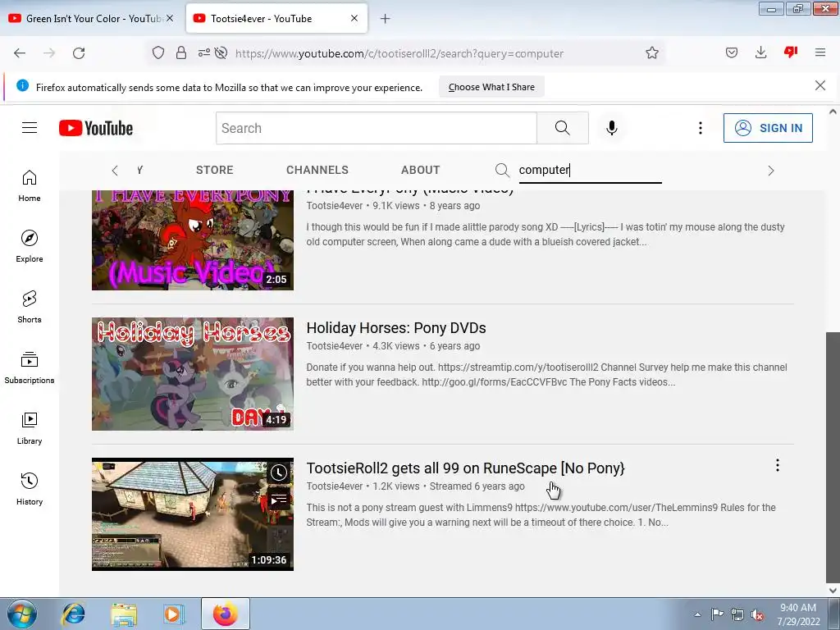This screenshot has height=630, width=840.
Task: Launch Internet Explorer from the taskbar
Action: pyautogui.click(x=73, y=614)
